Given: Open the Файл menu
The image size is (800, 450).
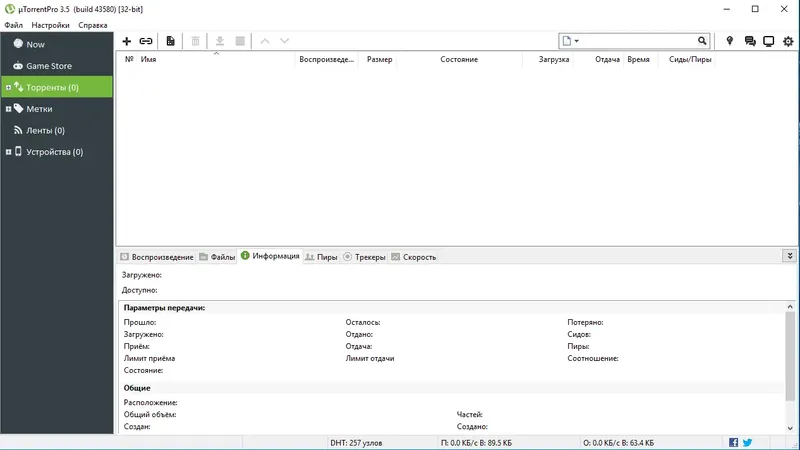Looking at the screenshot, I should pos(14,25).
